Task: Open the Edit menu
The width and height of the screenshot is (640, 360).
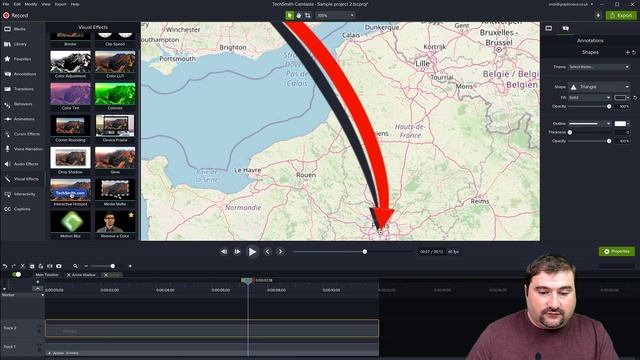Action: tap(17, 4)
